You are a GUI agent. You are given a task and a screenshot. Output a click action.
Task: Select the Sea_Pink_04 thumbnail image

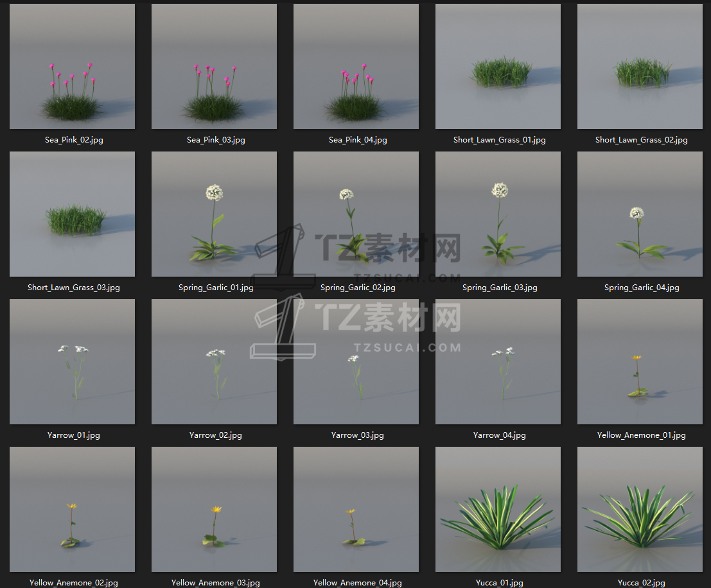point(356,66)
